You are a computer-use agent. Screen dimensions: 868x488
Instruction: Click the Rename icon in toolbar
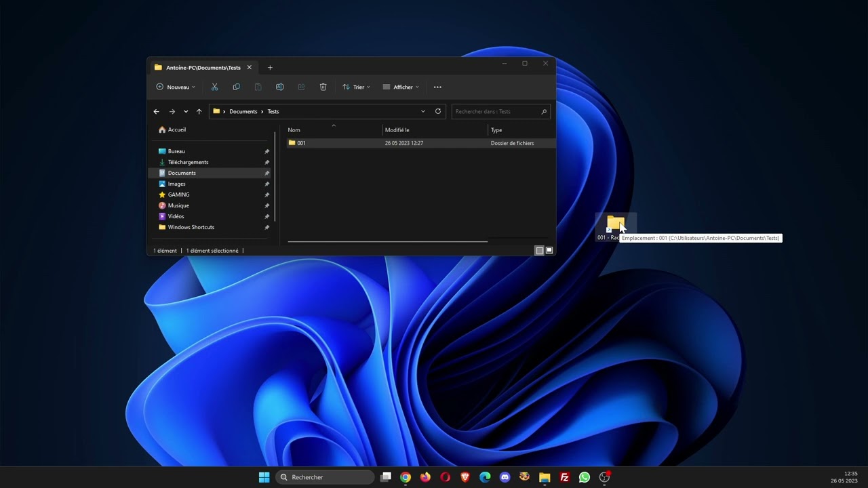[x=279, y=87]
